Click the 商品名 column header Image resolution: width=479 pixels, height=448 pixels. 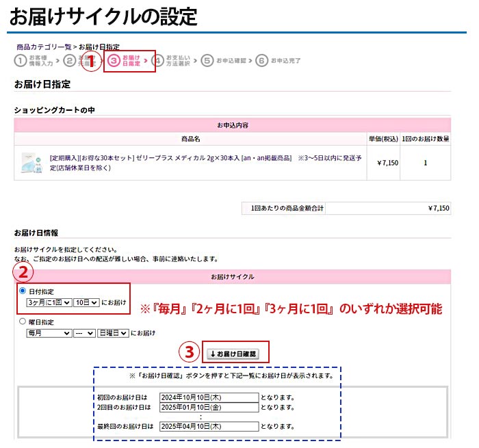[x=191, y=139]
